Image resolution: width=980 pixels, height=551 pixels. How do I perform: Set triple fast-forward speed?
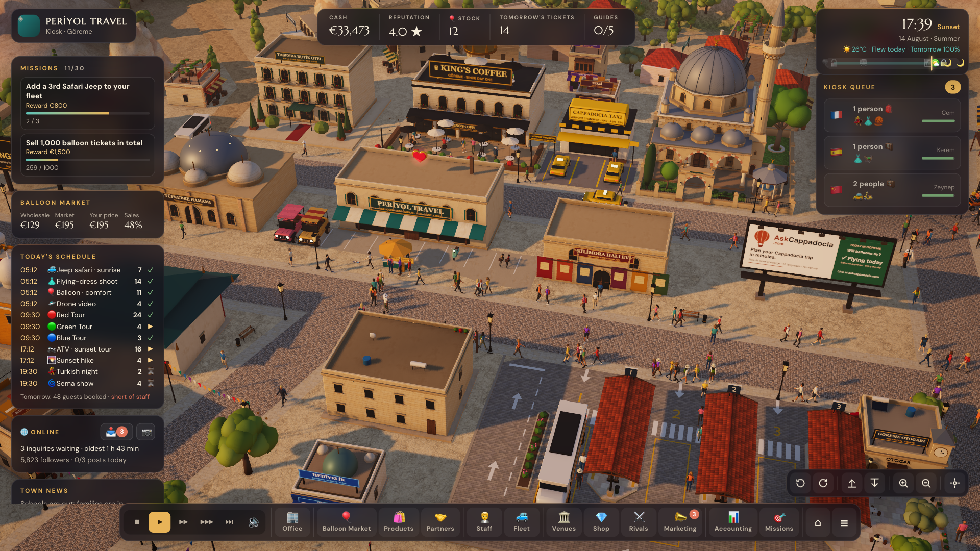pos(206,522)
